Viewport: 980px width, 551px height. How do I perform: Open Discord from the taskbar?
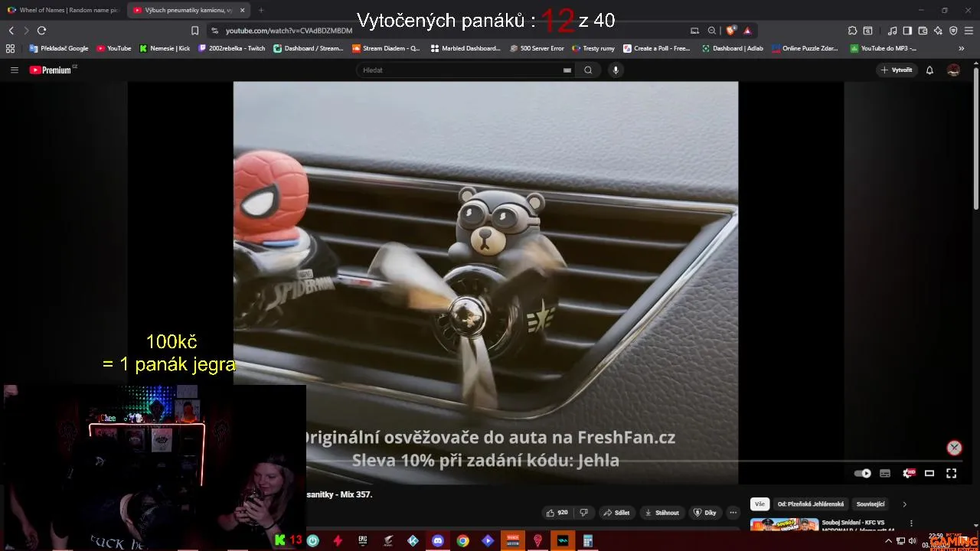pyautogui.click(x=437, y=540)
